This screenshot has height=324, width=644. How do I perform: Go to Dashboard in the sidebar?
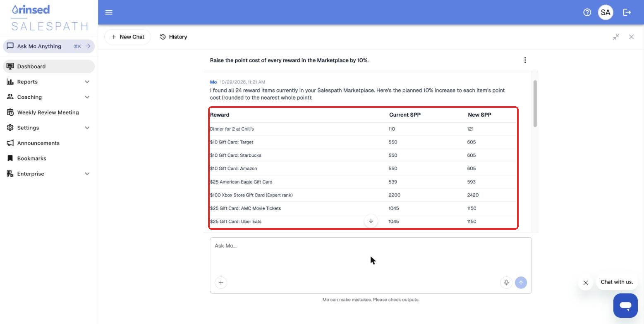pyautogui.click(x=49, y=66)
